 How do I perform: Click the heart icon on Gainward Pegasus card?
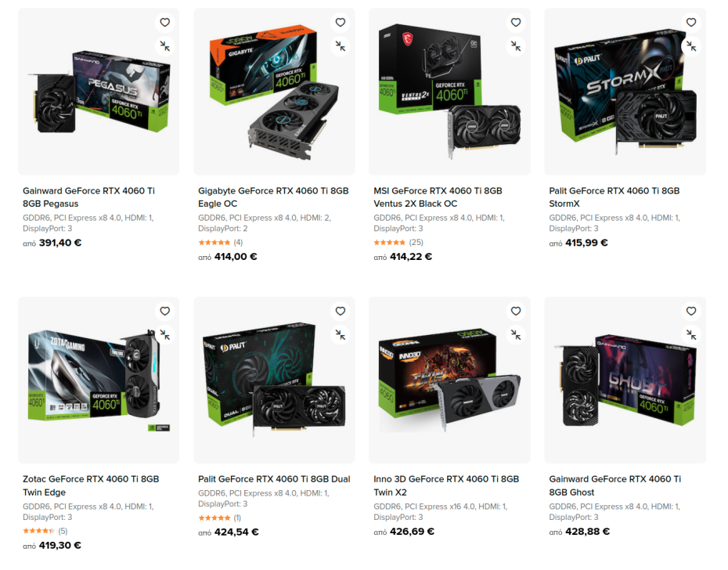pos(164,23)
